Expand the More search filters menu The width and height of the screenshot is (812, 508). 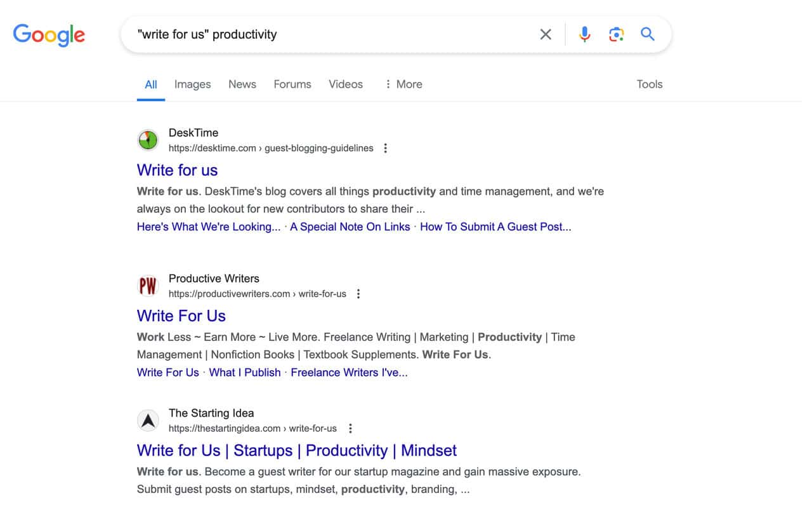pos(403,84)
